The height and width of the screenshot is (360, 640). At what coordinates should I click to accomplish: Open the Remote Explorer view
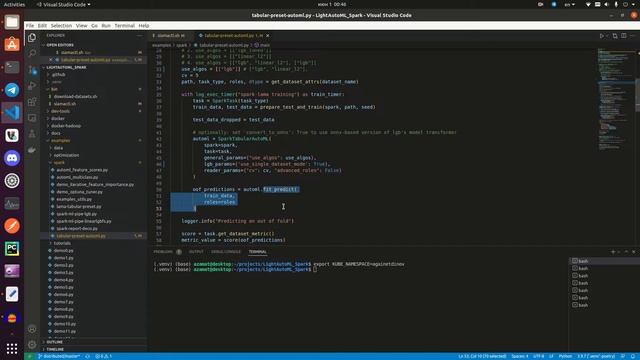pyautogui.click(x=32, y=118)
